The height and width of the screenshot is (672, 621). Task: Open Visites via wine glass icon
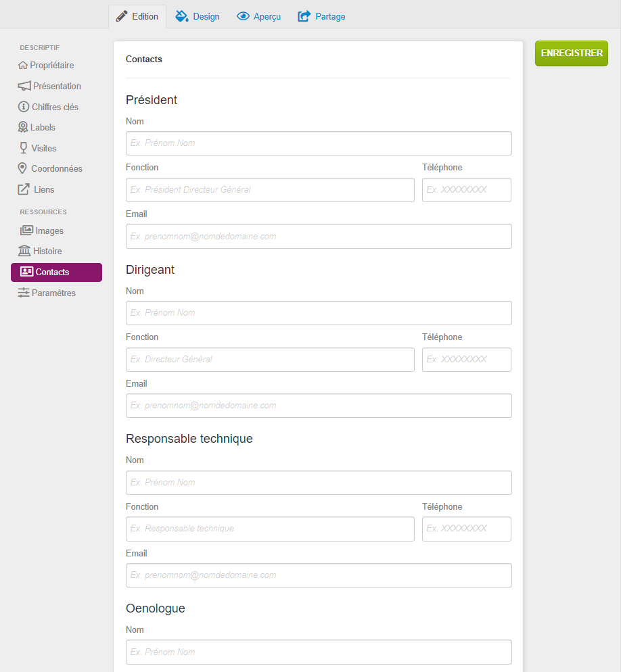tap(24, 148)
